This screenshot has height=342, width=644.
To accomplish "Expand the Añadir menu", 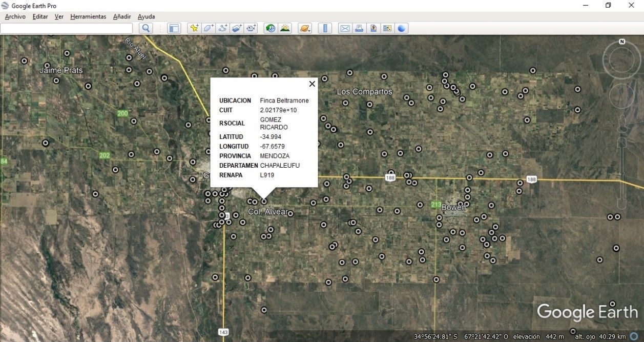I will (122, 16).
